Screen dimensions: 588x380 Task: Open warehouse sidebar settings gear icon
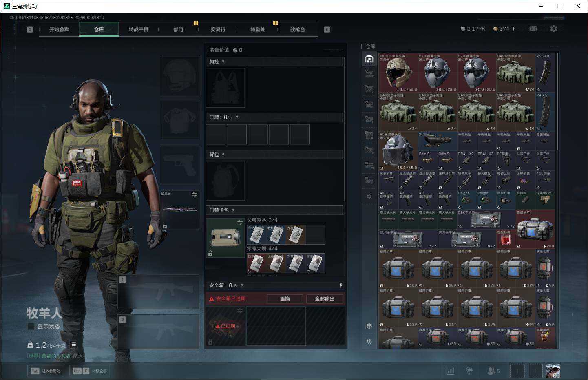click(x=369, y=197)
